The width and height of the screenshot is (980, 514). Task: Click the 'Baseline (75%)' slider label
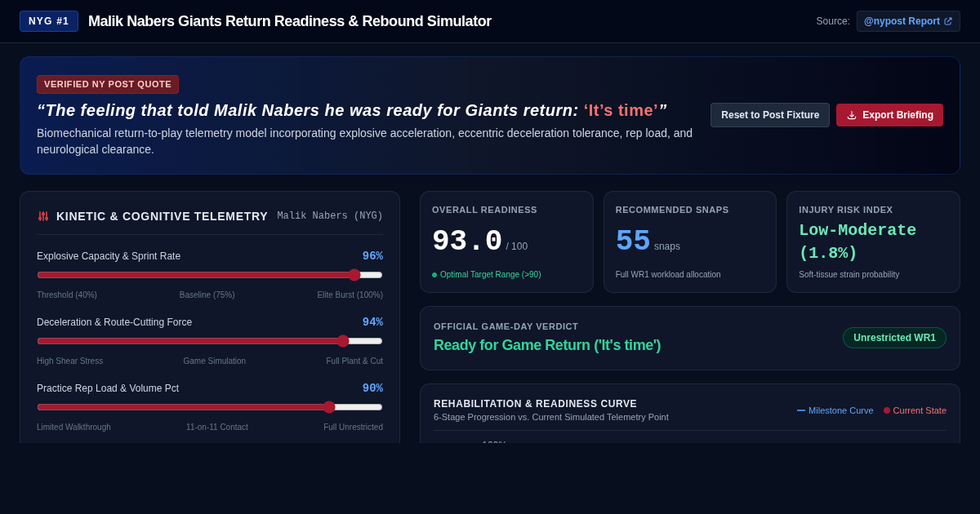click(x=207, y=295)
